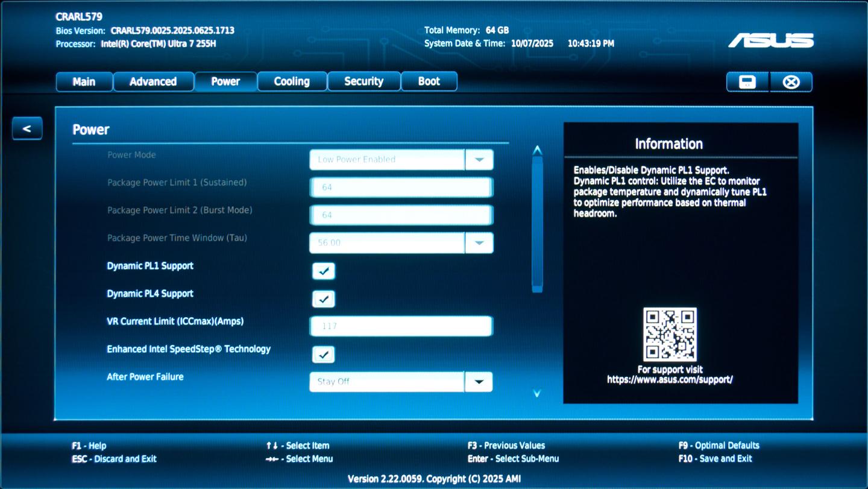Viewport: 868px width, 489px height.
Task: Click the Package Power Limit 2 value field
Action: (x=401, y=215)
